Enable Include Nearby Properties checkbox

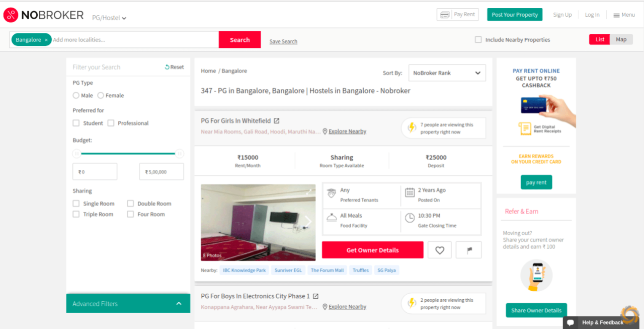(478, 40)
